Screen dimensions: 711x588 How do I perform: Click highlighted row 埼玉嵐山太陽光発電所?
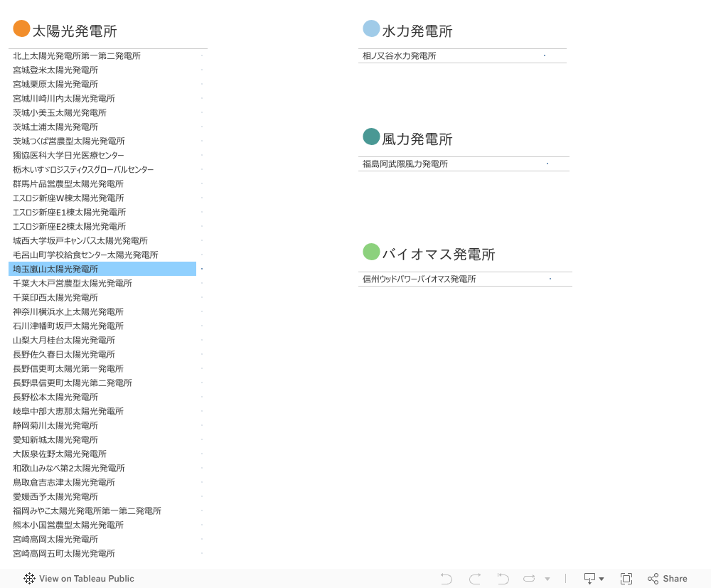[102, 269]
